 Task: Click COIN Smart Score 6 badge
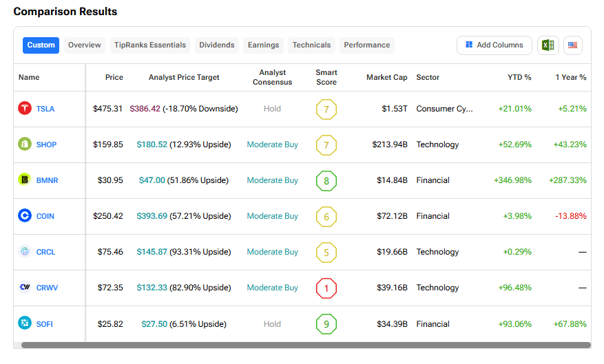coord(326,217)
